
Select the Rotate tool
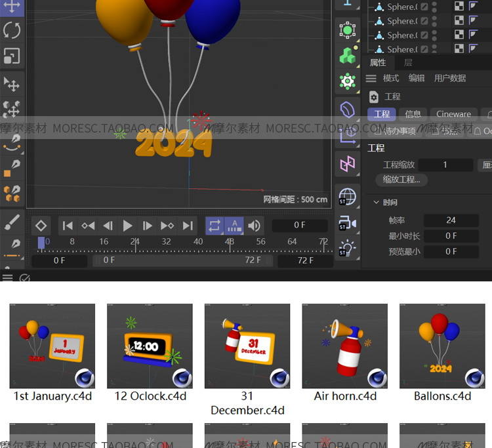pos(12,30)
